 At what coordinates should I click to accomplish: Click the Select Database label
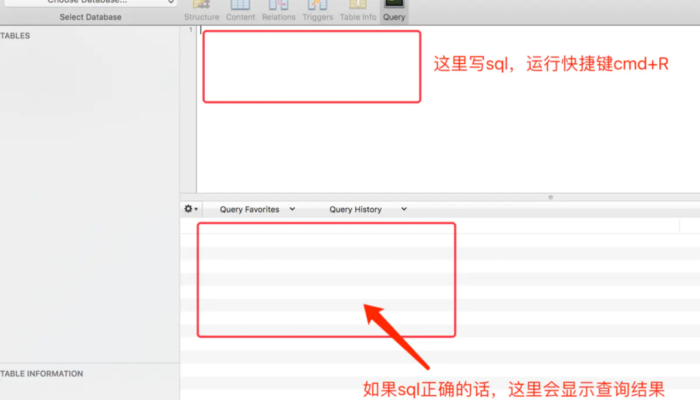[91, 17]
